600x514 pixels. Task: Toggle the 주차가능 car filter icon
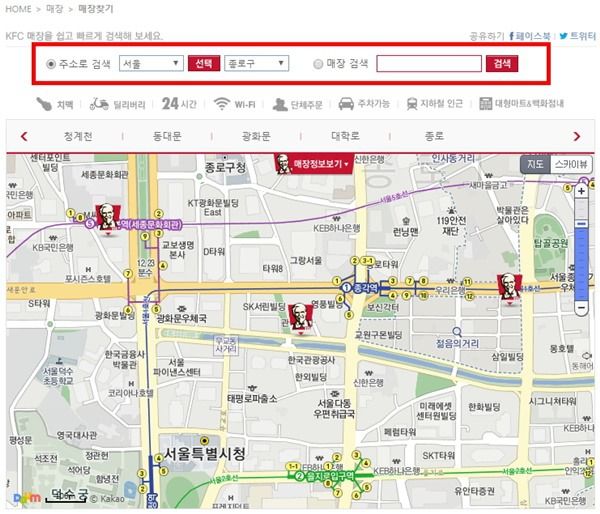click(346, 104)
